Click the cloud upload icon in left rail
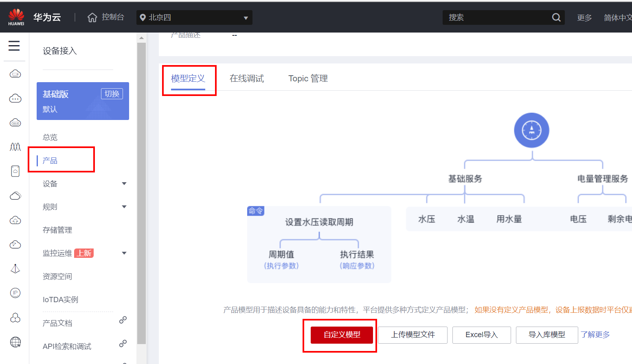This screenshot has height=364, width=632. 15,220
